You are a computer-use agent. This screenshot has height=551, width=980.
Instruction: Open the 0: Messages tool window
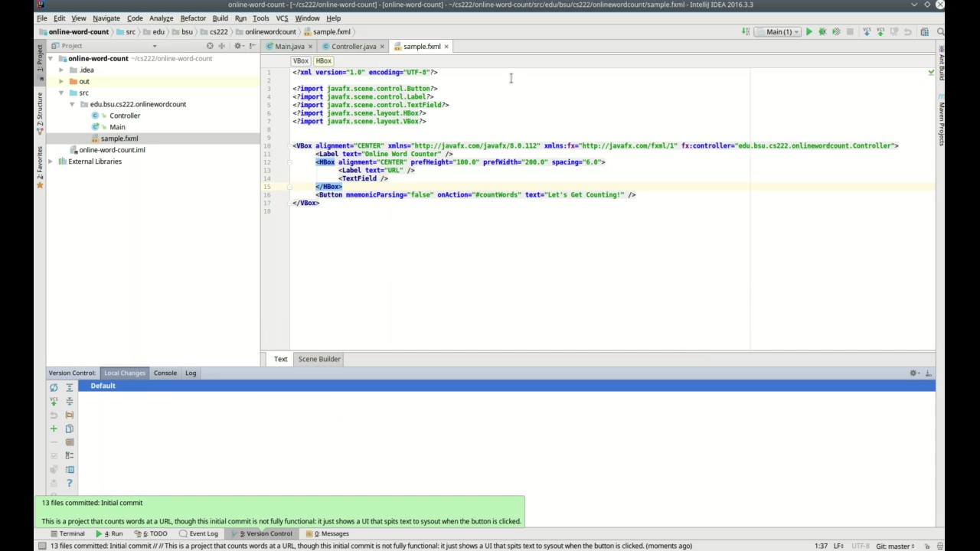point(327,533)
